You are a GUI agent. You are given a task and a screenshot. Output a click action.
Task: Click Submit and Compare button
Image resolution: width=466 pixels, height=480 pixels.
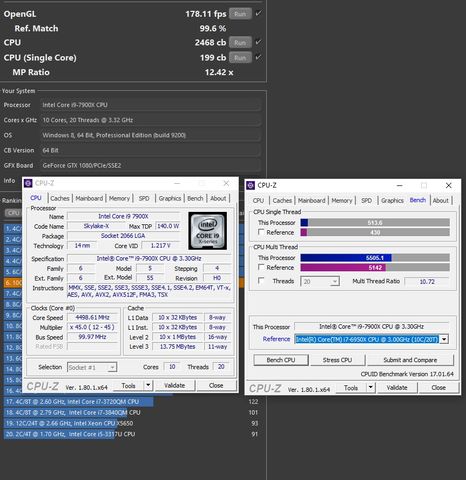pos(410,360)
